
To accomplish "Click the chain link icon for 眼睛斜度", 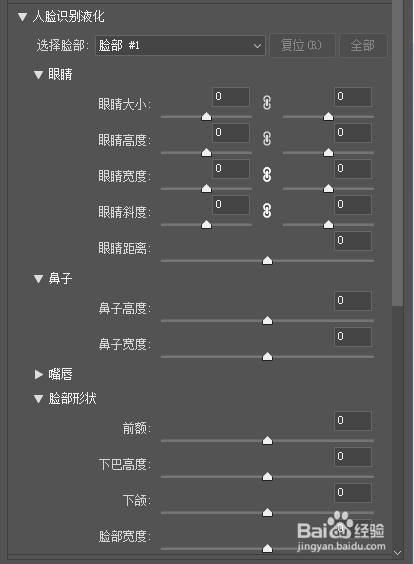I will tap(267, 211).
